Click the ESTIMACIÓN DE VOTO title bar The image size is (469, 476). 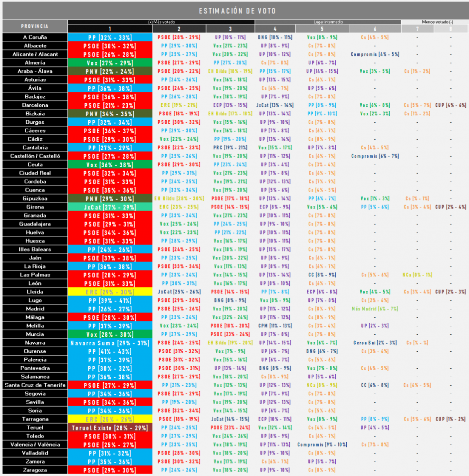(235, 11)
